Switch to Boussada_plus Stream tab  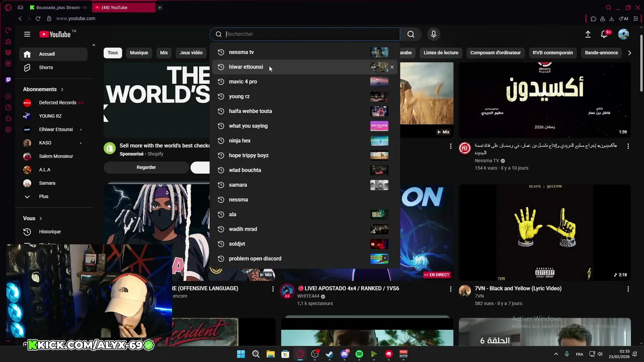[58, 8]
